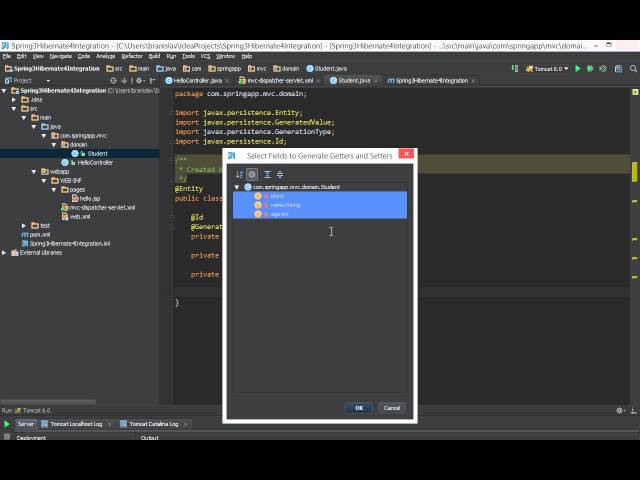Click the collapse all icon in dialog
The image size is (640, 480).
click(280, 174)
